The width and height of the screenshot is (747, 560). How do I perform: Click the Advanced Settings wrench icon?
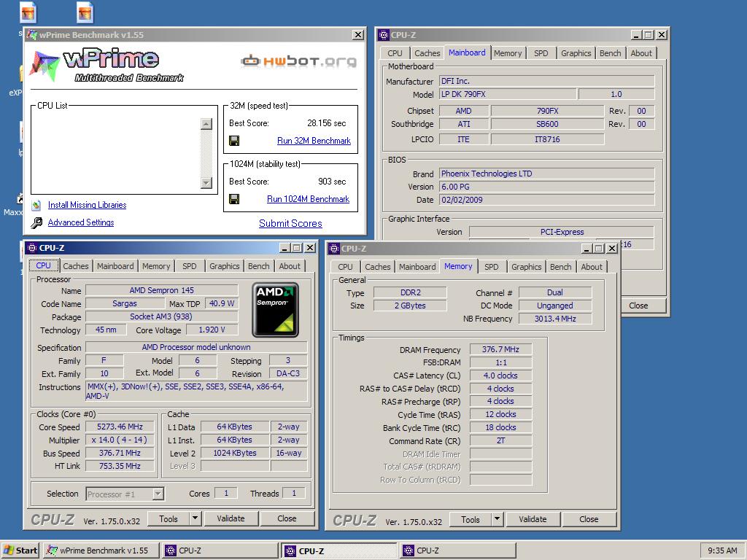tap(36, 222)
